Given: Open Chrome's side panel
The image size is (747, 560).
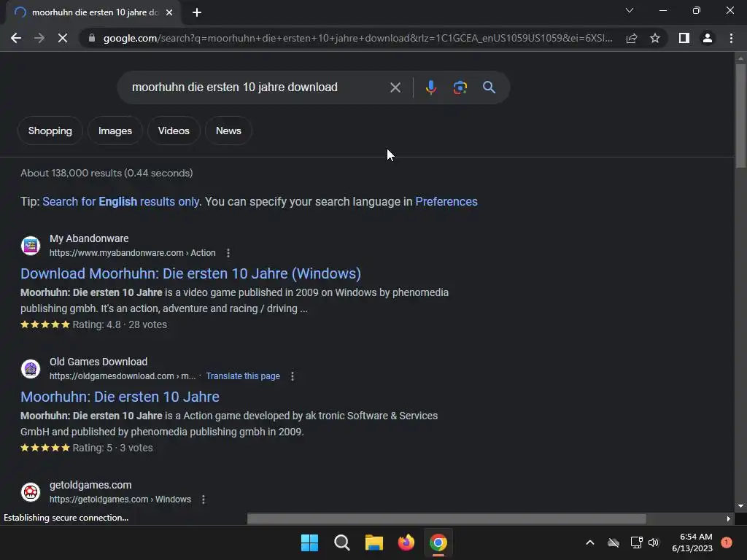Looking at the screenshot, I should point(684,38).
